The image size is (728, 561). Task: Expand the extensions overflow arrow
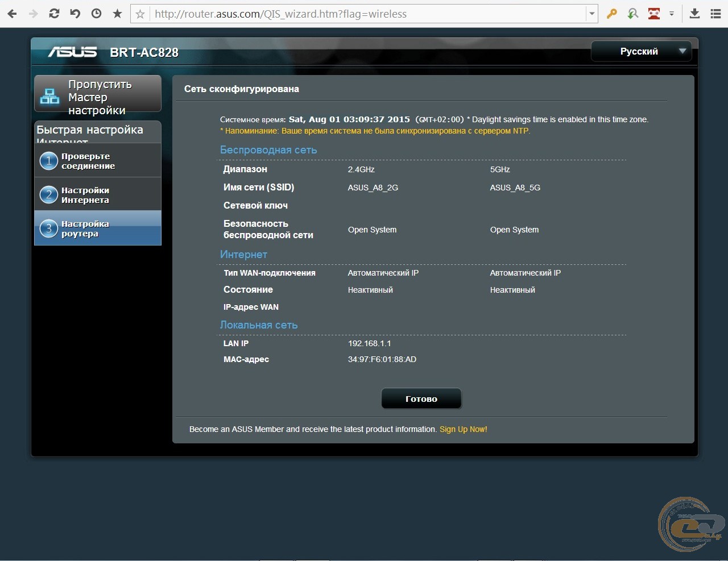(672, 14)
